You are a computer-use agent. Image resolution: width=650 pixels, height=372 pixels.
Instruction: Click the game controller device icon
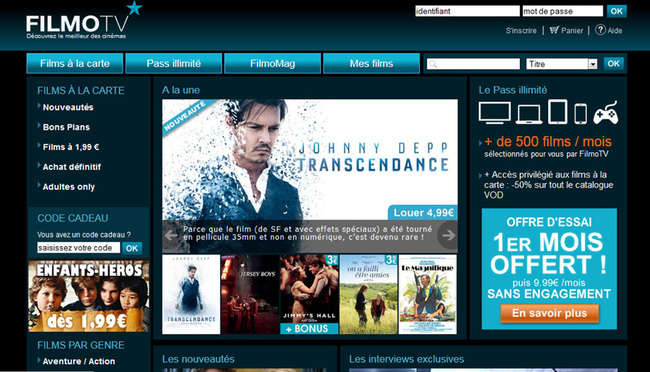(605, 113)
